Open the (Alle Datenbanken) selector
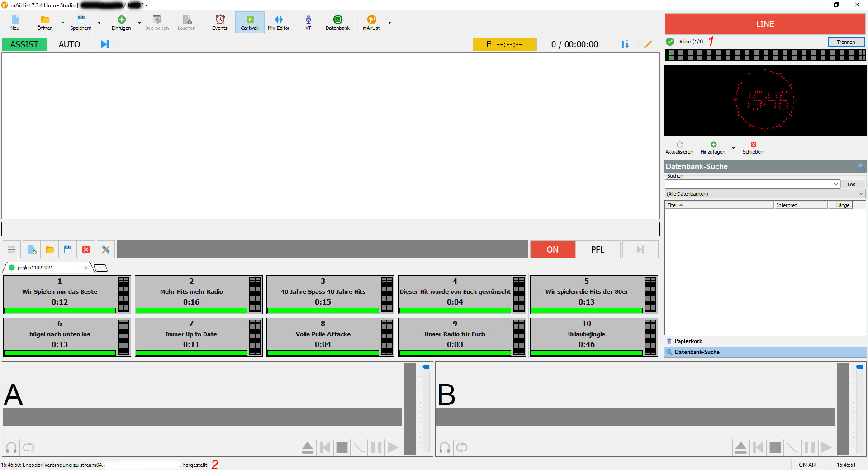Screen dimensions: 868x470 coord(764,193)
